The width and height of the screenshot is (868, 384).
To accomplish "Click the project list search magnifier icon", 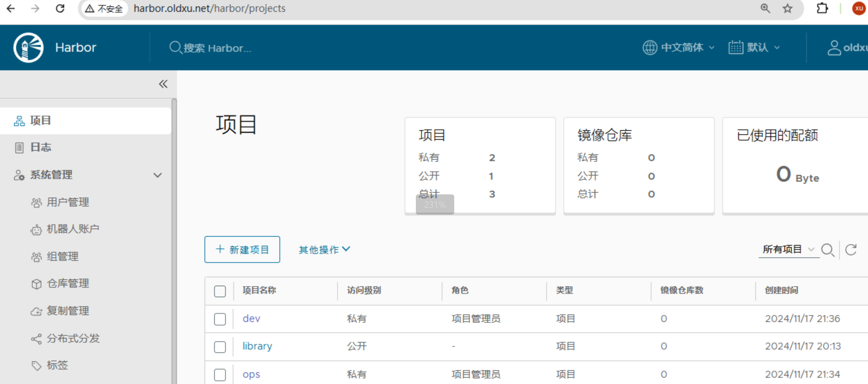I will coord(827,250).
